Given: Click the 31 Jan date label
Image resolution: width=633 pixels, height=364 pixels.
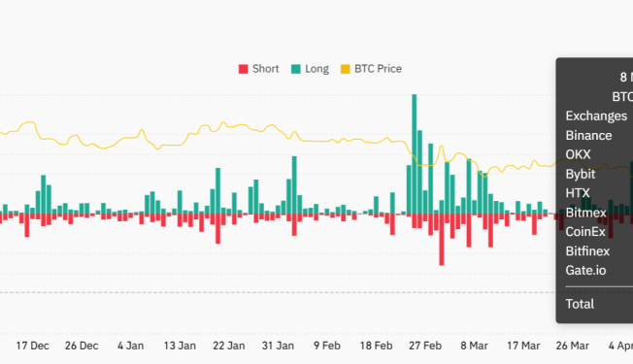Looking at the screenshot, I should [278, 346].
